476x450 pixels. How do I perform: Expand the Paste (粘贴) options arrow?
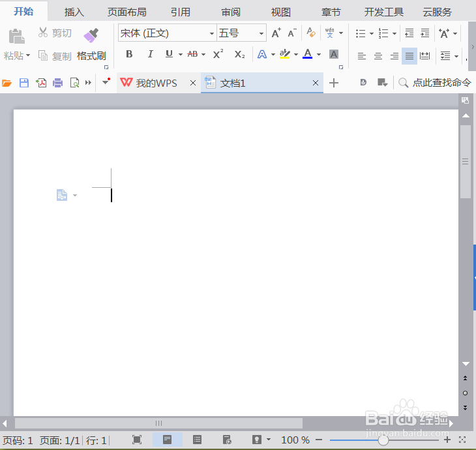pos(28,55)
